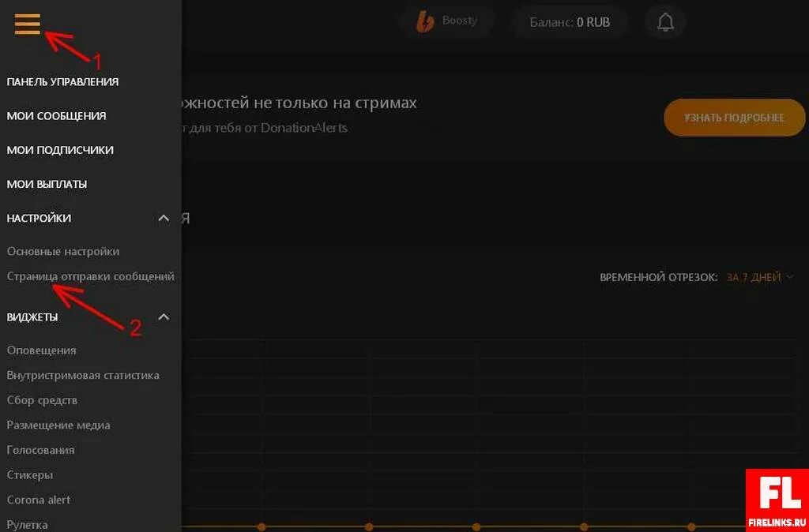This screenshot has width=809, height=532.
Task: Open 'Панель управления' menu item
Action: 62,81
